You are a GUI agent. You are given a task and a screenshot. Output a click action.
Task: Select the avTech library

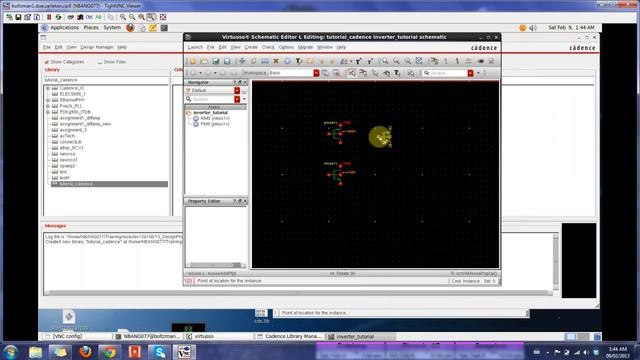pos(67,136)
